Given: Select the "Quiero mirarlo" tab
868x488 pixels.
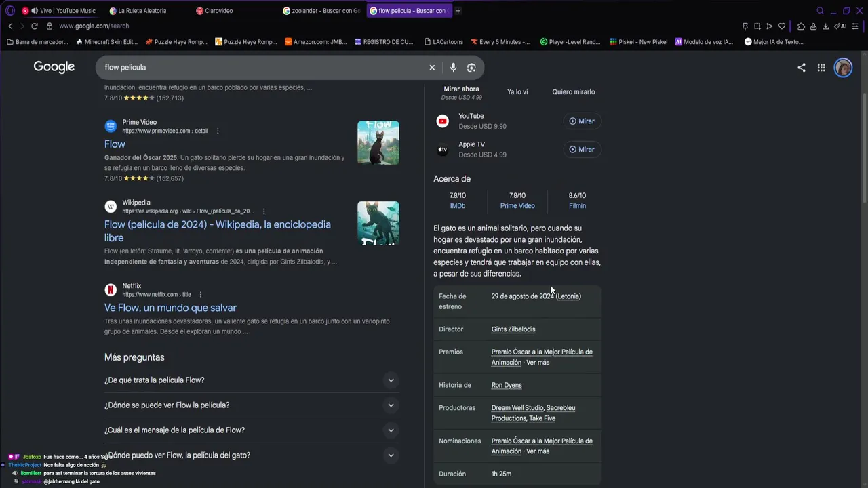Looking at the screenshot, I should [x=574, y=92].
